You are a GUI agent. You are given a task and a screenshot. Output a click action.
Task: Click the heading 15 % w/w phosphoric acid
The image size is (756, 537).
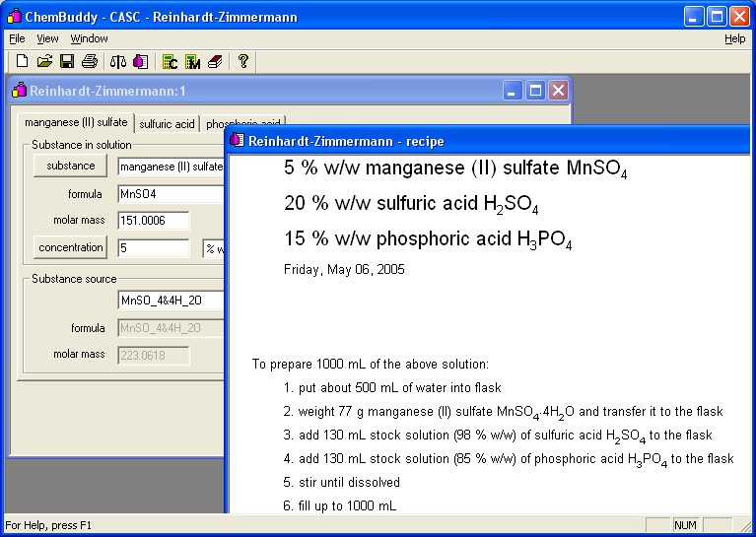tap(428, 239)
